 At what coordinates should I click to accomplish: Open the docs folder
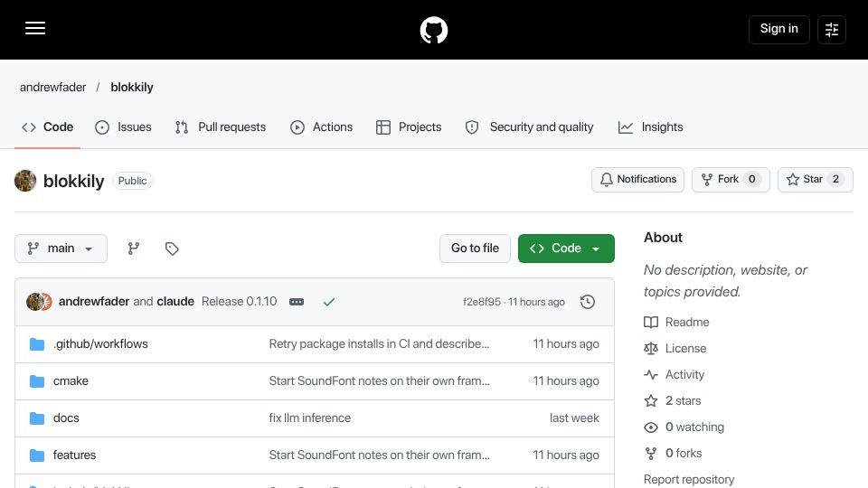66,418
